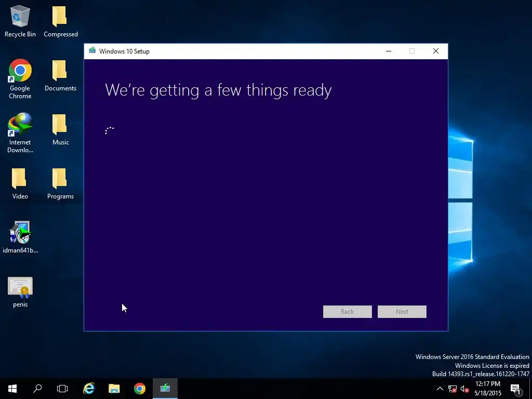The image size is (532, 399).
Task: Launch Internet Explorer from taskbar
Action: pyautogui.click(x=89, y=389)
